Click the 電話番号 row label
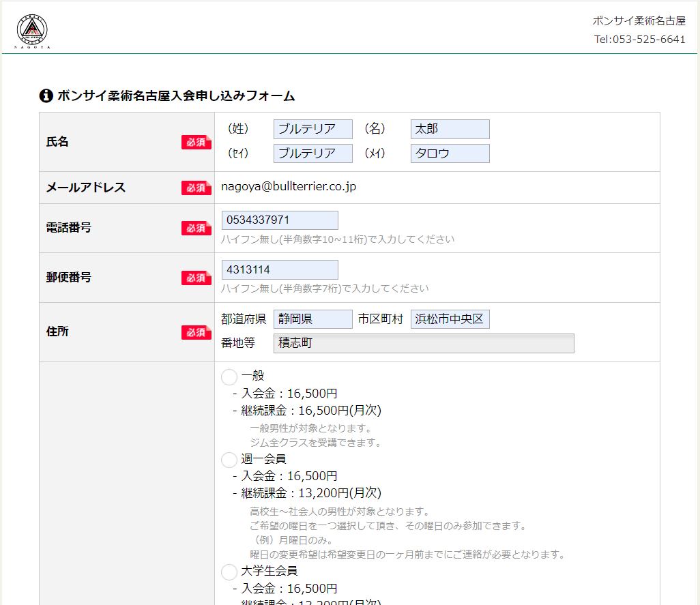 68,228
